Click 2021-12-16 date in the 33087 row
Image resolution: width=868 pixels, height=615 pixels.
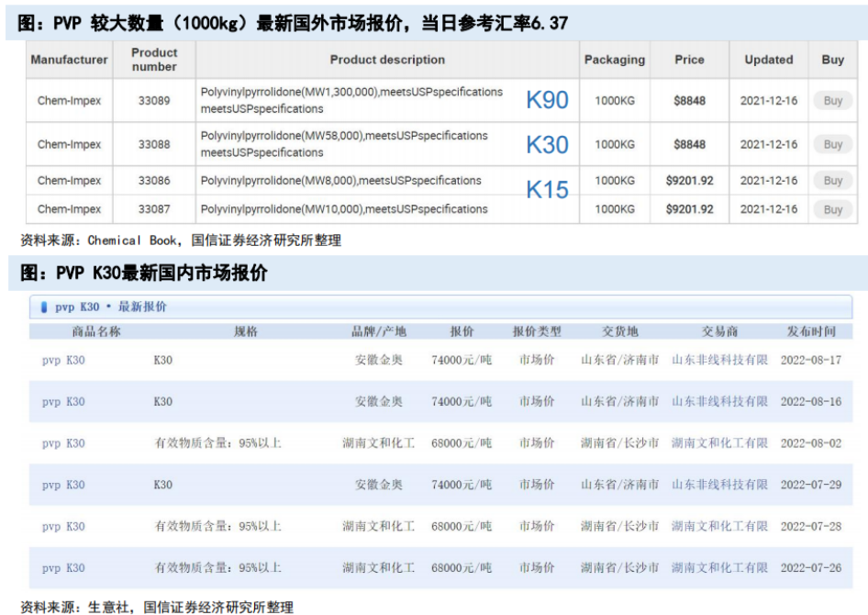coord(768,209)
